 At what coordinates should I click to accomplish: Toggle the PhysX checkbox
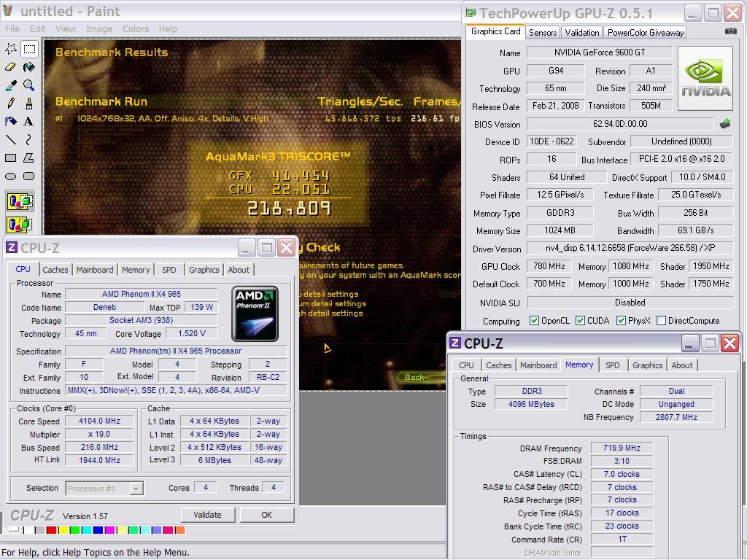[x=621, y=321]
